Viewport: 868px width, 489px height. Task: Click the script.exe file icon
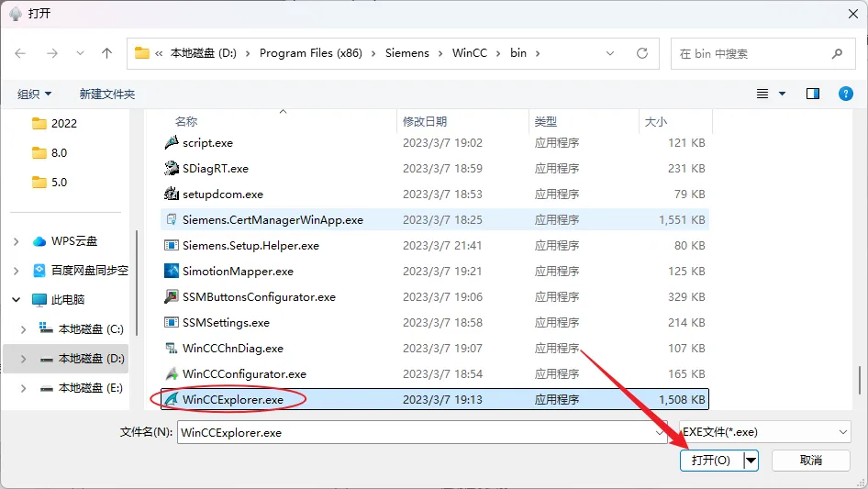pyautogui.click(x=172, y=142)
